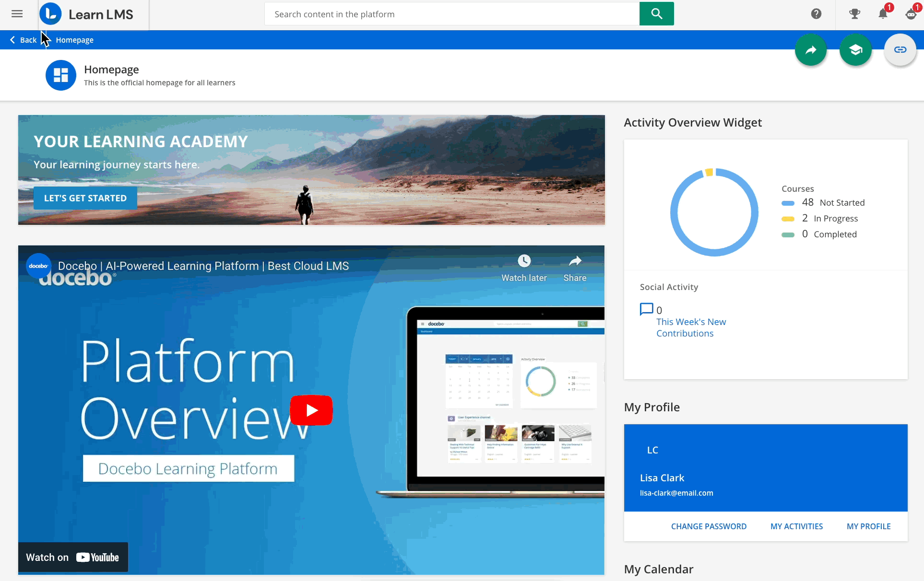924x581 pixels.
Task: Click the blue Not Started legend swatch
Action: pos(788,203)
